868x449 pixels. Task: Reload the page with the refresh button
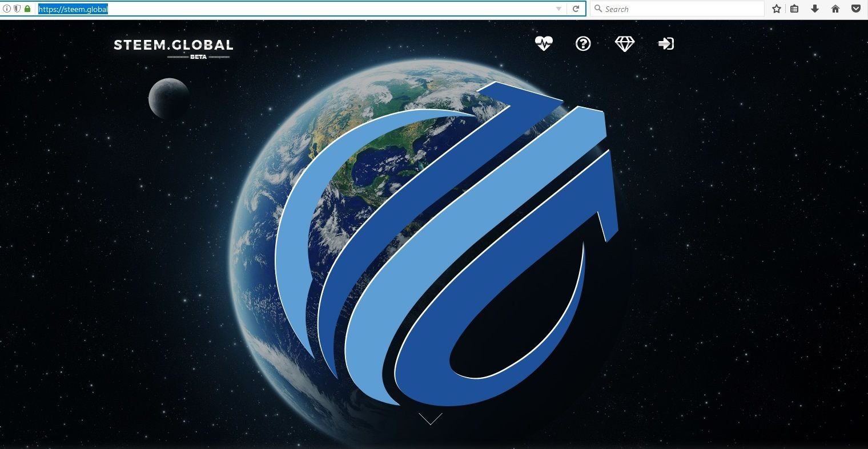coord(576,9)
